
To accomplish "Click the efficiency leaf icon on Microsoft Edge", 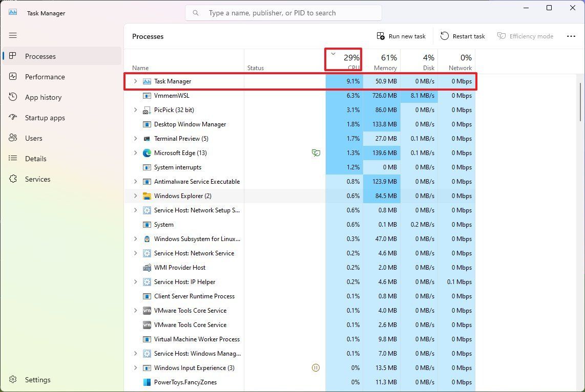I will click(317, 153).
